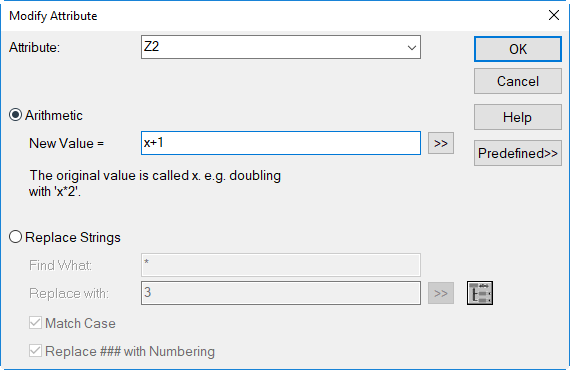Click the >> button beside New Value
The image size is (570, 370).
pyautogui.click(x=441, y=143)
